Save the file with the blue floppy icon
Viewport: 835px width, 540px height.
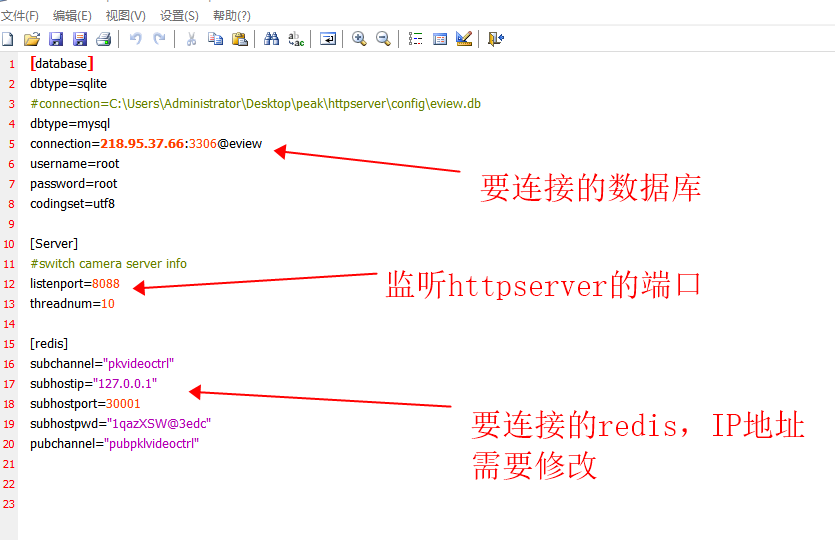click(x=56, y=39)
